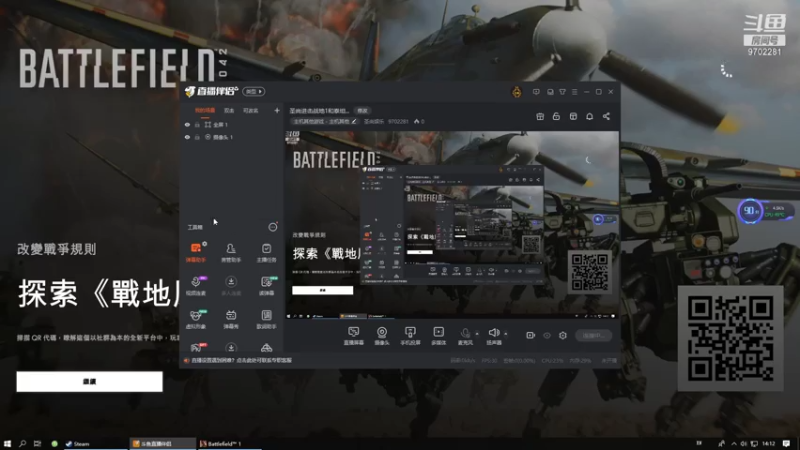Expand the microphone options arrow
Viewport: 800px width, 450px height.
[477, 334]
